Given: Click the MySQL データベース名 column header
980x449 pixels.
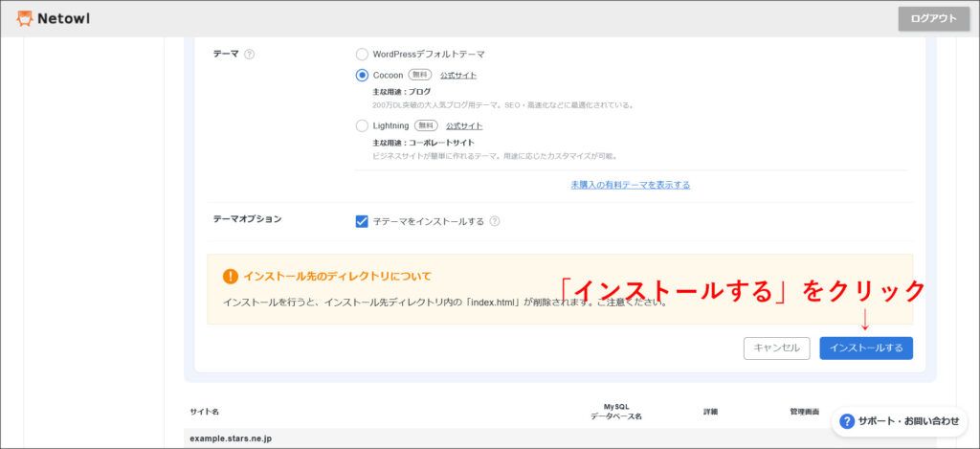Looking at the screenshot, I should (x=616, y=412).
